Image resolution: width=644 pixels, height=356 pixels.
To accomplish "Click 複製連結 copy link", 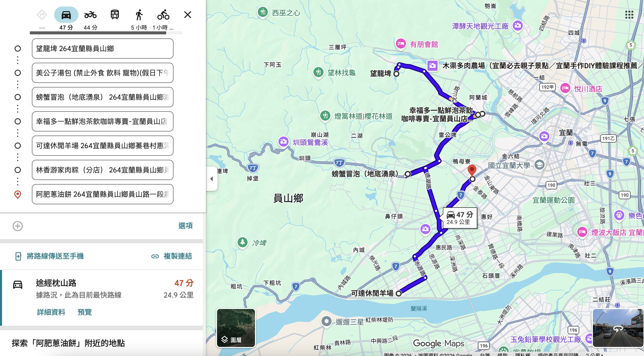I will click(178, 256).
